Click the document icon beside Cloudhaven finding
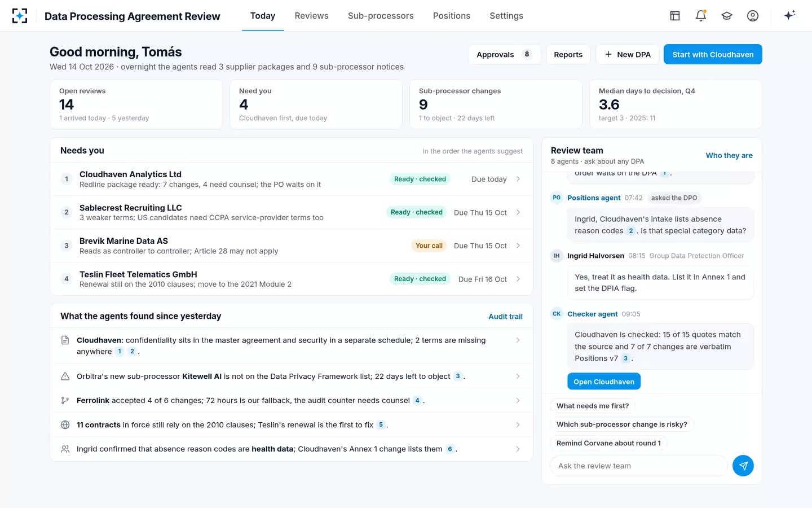This screenshot has height=508, width=812. (65, 340)
